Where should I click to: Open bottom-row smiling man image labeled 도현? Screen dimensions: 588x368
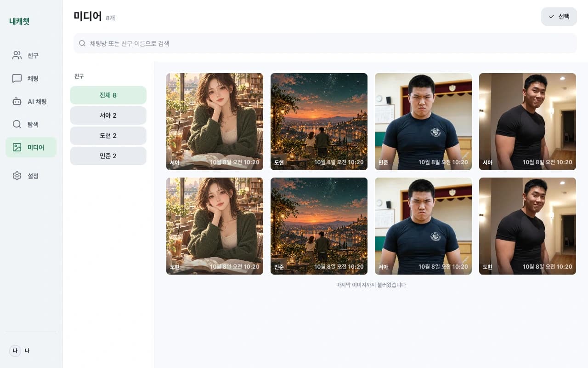click(527, 226)
